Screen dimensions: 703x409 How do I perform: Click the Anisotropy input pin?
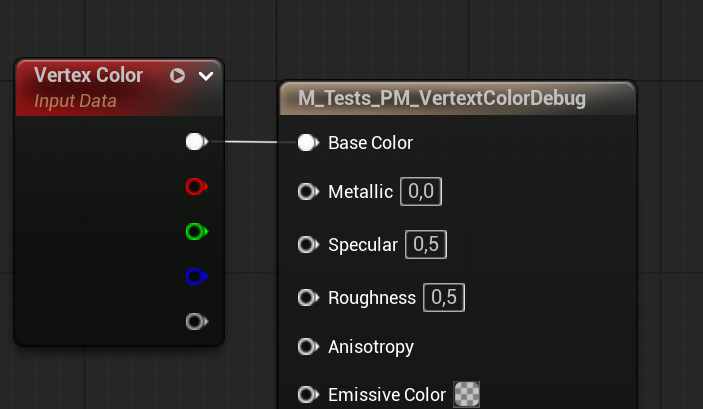tap(308, 347)
